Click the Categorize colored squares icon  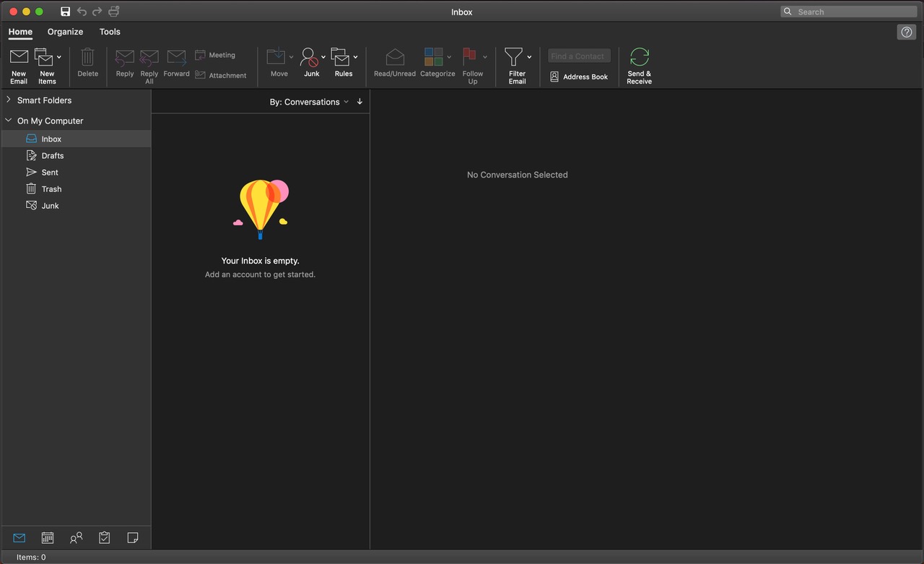(434, 57)
